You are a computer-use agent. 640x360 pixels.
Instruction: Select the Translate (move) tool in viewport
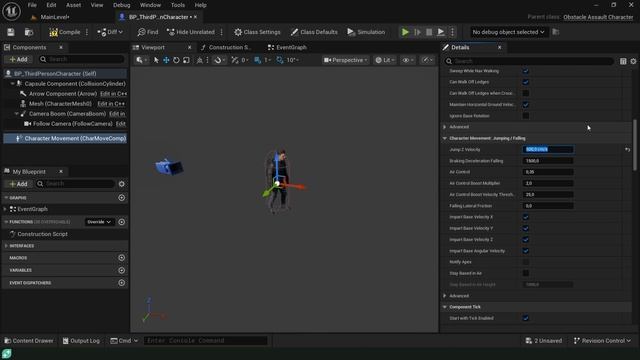(x=166, y=60)
